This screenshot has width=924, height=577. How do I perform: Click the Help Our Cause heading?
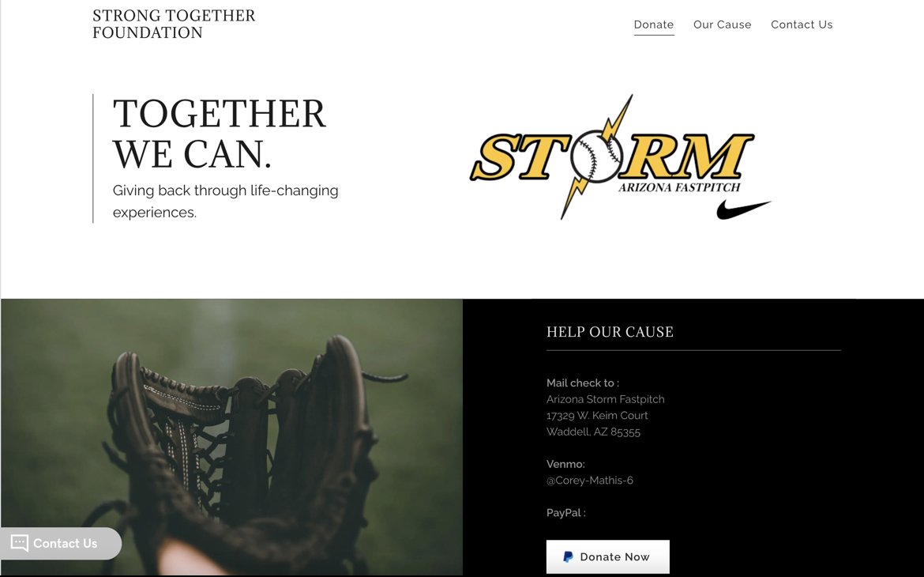coord(610,332)
